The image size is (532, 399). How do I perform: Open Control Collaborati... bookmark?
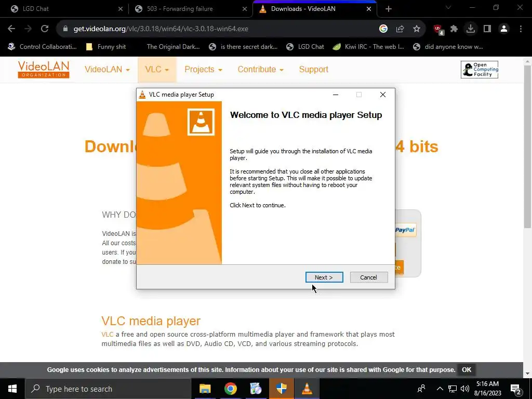[43, 47]
